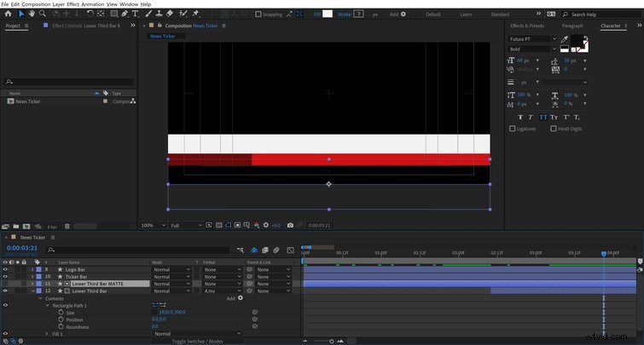Open the Graph Editor icon in timeline
This screenshot has height=345, width=644.
290,250
